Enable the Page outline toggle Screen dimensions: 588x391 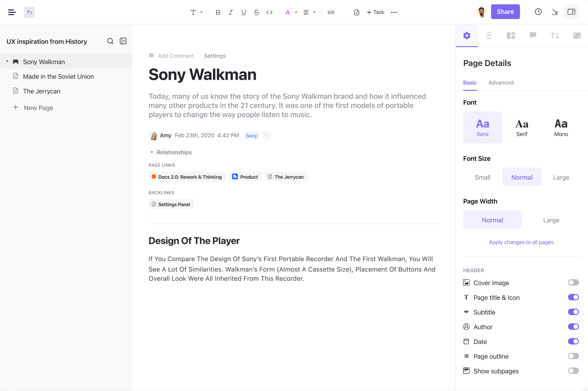click(573, 356)
